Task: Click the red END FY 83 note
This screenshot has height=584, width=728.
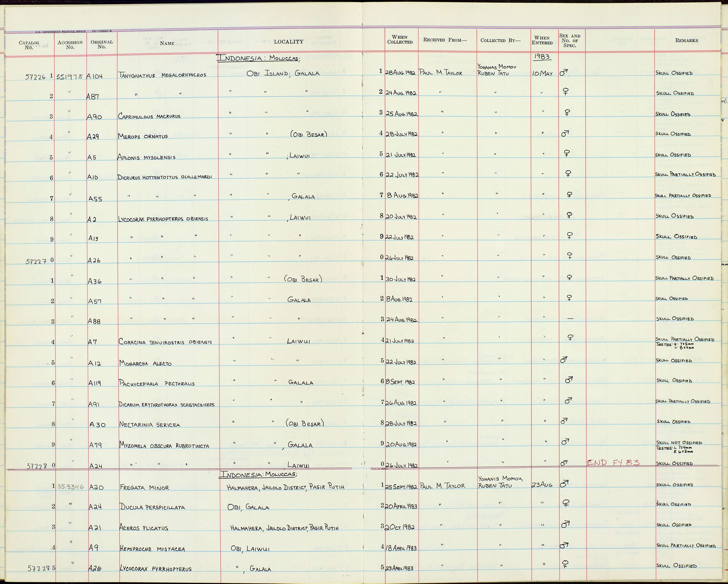Action: [613, 463]
